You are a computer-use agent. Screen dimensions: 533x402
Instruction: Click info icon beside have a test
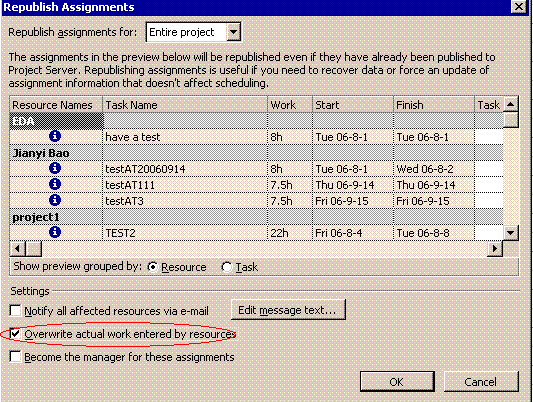point(55,136)
